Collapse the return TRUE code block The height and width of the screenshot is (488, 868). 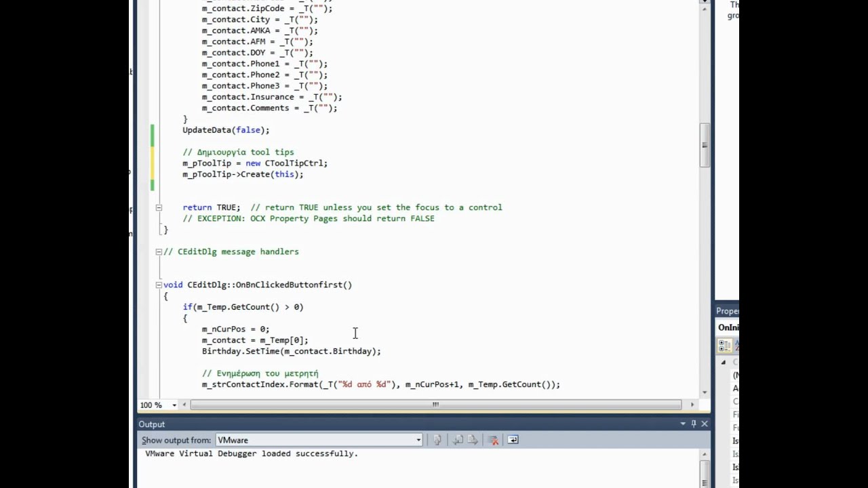(158, 207)
